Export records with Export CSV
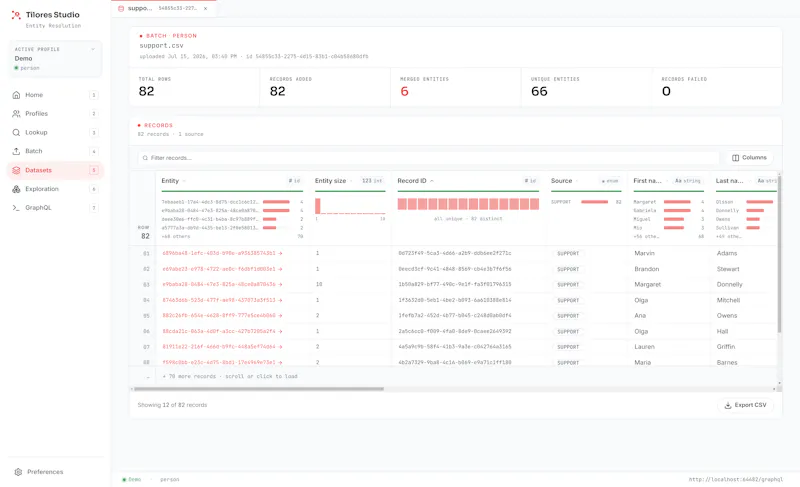The height and width of the screenshot is (487, 800). click(x=745, y=405)
